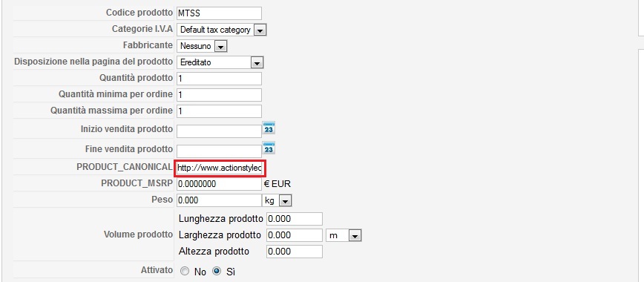Select the No radio for Attivato
644x282 pixels.
click(x=185, y=272)
